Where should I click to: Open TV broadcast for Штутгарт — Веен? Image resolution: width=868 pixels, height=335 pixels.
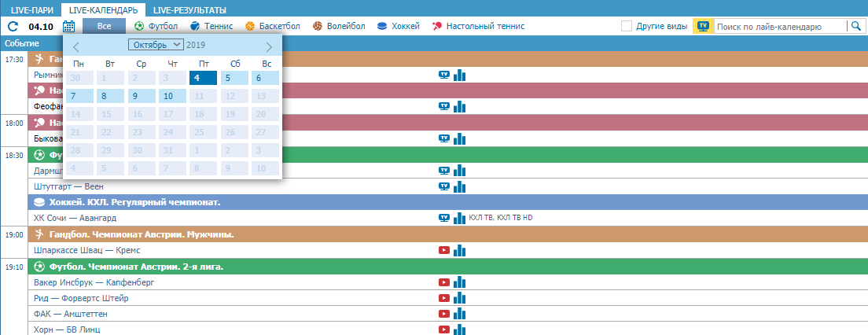pos(444,186)
